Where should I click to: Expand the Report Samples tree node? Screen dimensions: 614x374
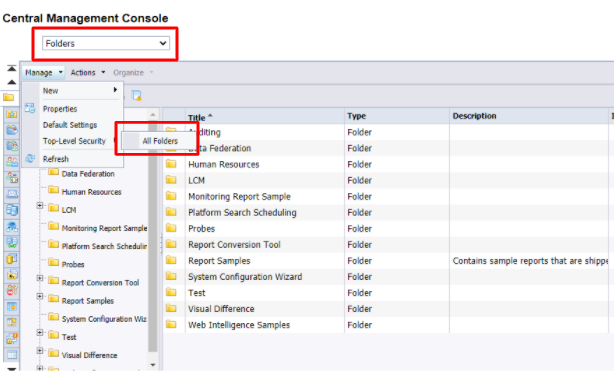click(40, 296)
